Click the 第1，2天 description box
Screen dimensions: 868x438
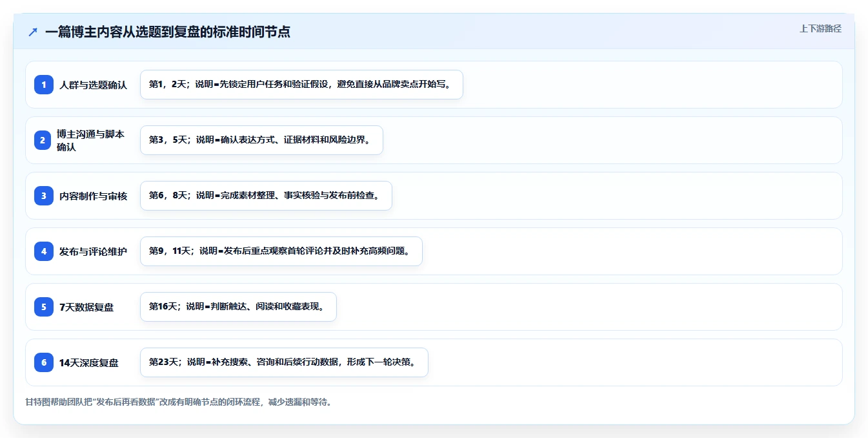(x=301, y=85)
